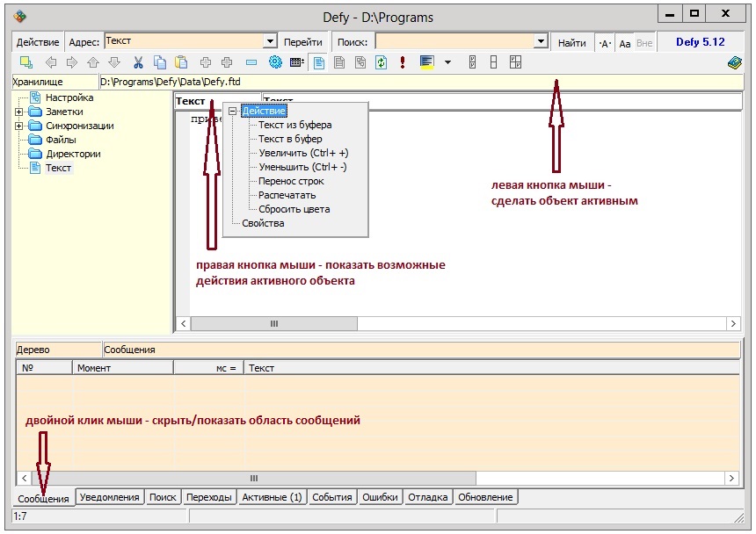756x534 pixels.
Task: Click the Defy 5.12 version label
Action: (700, 42)
